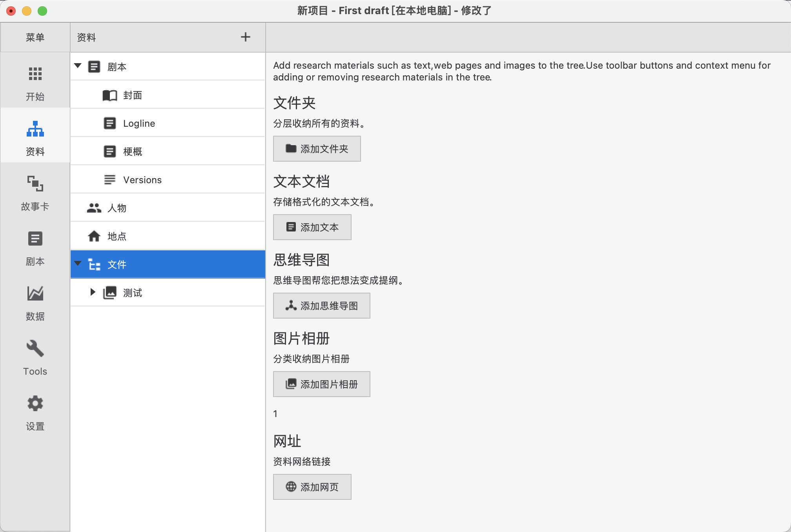Select the 封面 cover item
The height and width of the screenshot is (532, 791).
[132, 95]
